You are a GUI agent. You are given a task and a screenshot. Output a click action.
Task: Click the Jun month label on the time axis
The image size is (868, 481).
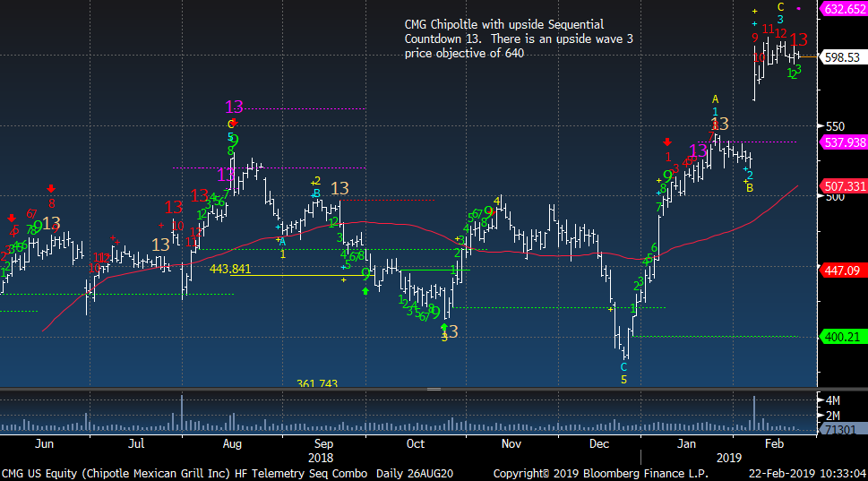tap(44, 444)
